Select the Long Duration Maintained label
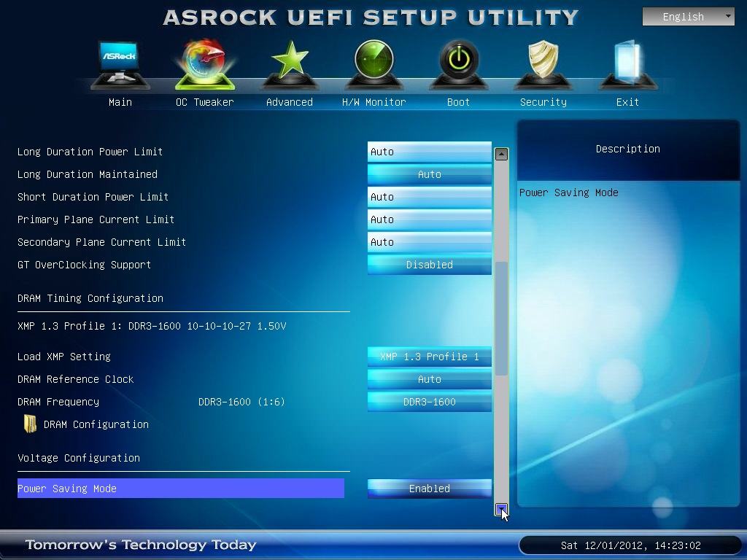747x560 pixels. click(88, 174)
